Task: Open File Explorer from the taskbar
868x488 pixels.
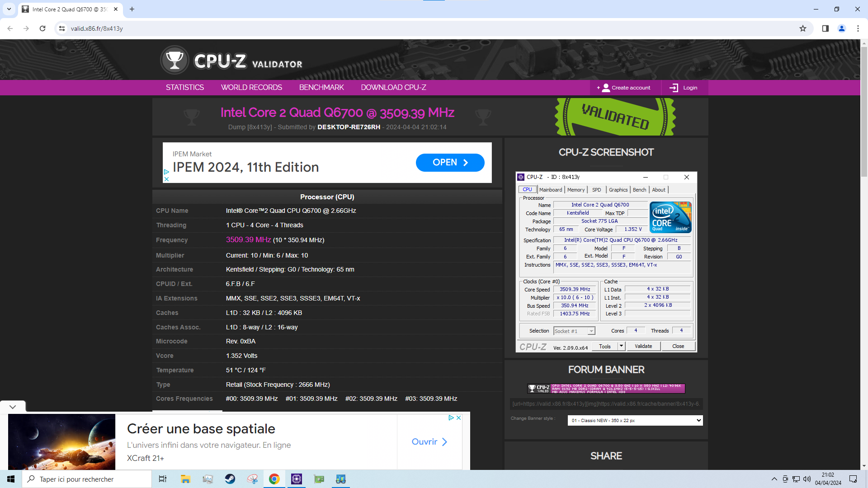Action: [185, 479]
